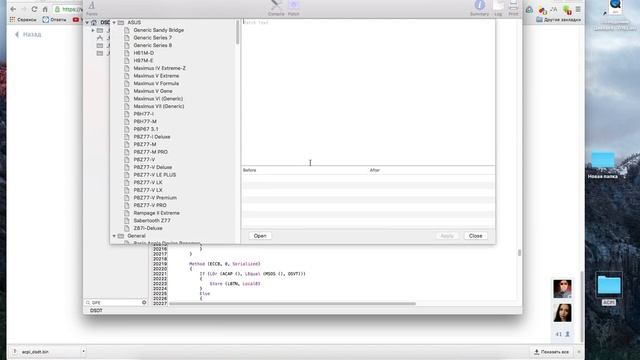This screenshot has height=360, width=640.
Task: Select Maximus V Extreme patch
Action: [x=156, y=76]
